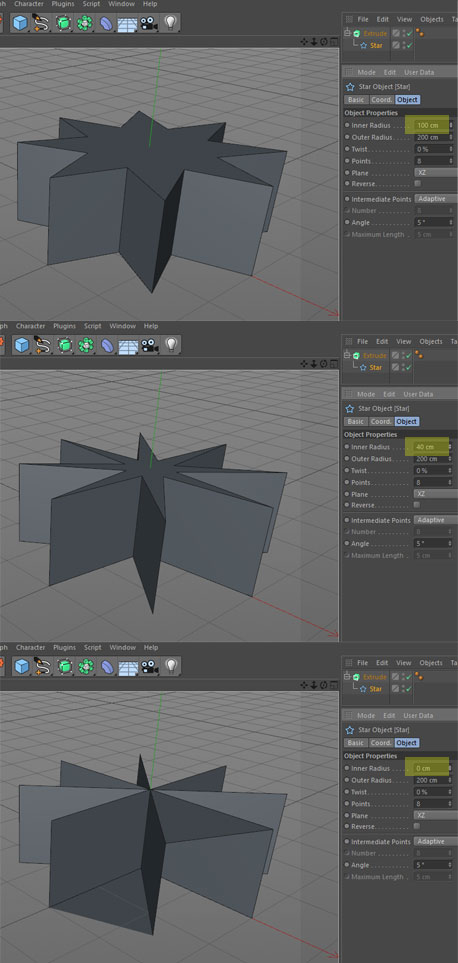
Task: Click Inner Radius field showing 40 cm
Action: pyautogui.click(x=432, y=446)
